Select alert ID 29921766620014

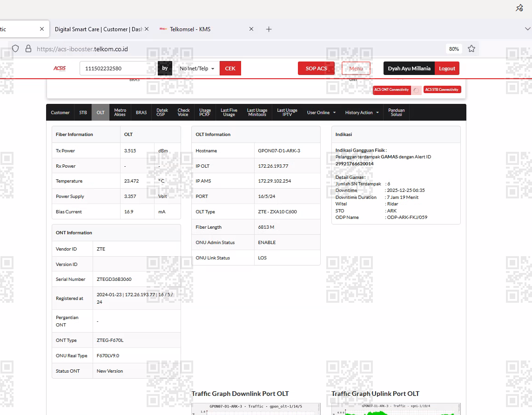click(x=355, y=163)
